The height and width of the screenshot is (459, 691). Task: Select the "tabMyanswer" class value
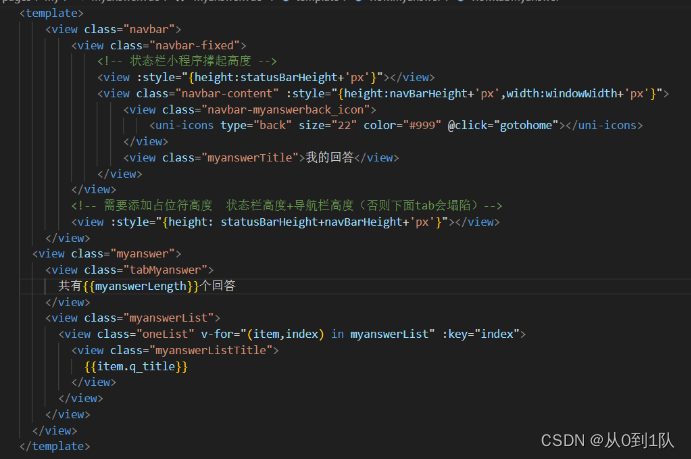(165, 270)
